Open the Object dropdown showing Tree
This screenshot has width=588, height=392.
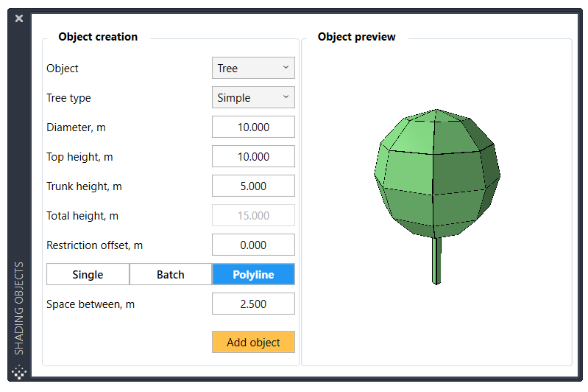click(253, 69)
